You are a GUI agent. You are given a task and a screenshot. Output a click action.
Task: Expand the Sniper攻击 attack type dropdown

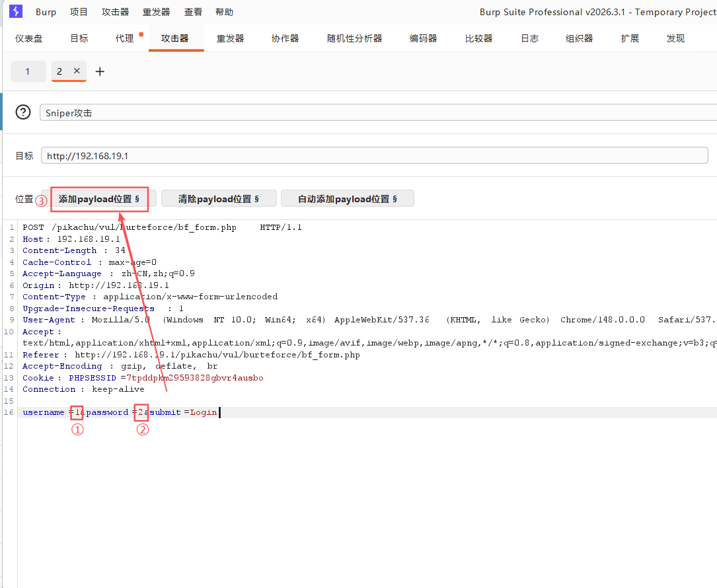pos(378,112)
